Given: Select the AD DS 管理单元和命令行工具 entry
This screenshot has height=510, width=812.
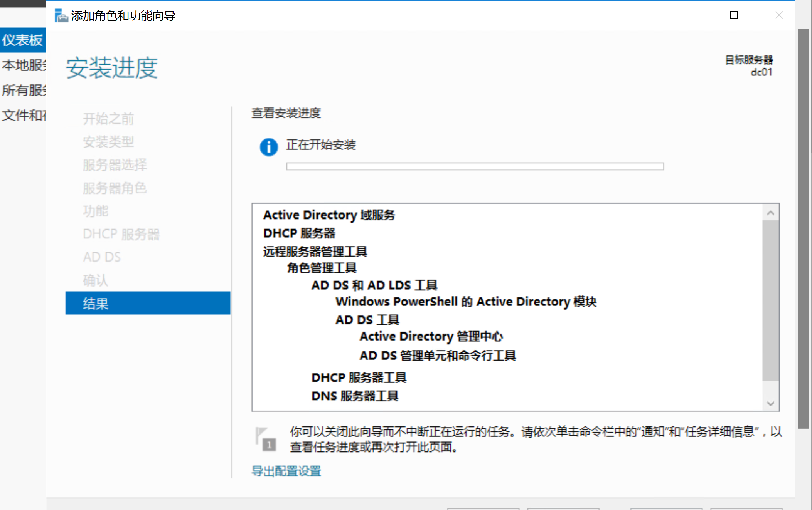Looking at the screenshot, I should 438,355.
